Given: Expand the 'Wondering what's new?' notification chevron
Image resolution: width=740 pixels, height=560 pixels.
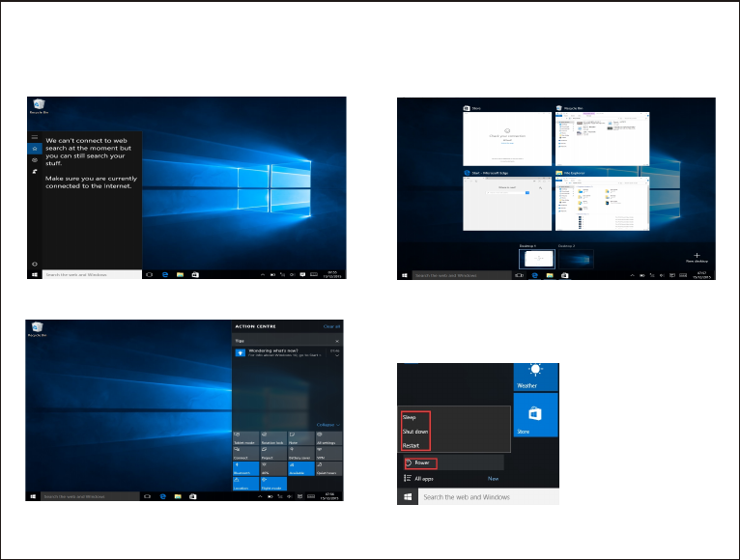Looking at the screenshot, I should [337, 355].
